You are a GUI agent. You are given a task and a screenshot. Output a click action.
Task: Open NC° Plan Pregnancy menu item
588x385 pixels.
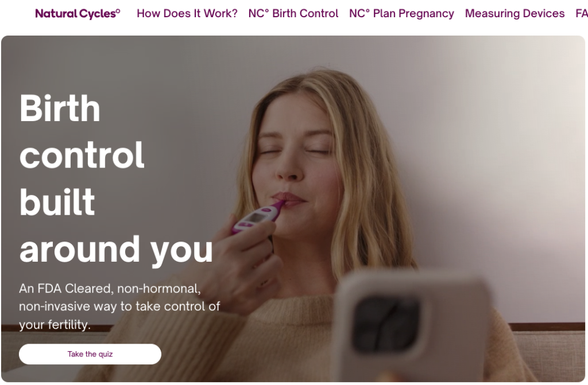click(401, 14)
